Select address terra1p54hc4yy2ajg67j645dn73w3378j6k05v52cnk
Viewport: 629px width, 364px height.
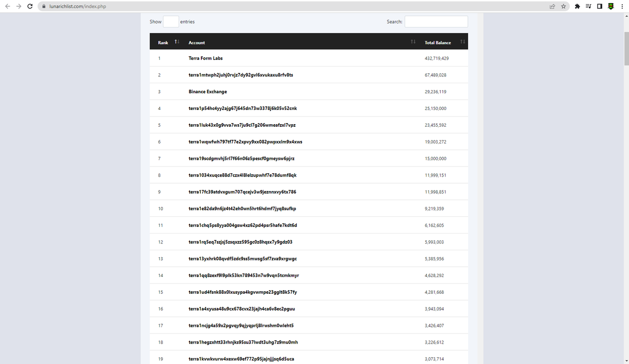point(243,108)
